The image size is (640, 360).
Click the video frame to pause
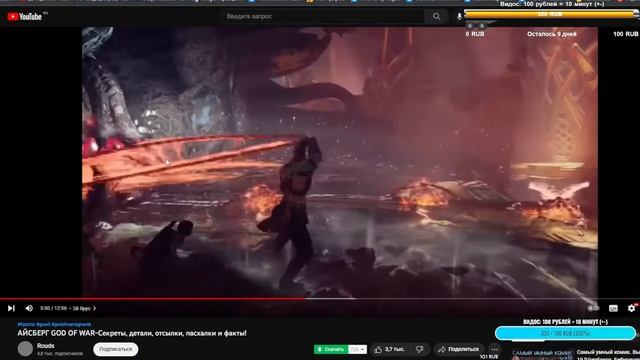click(340, 162)
